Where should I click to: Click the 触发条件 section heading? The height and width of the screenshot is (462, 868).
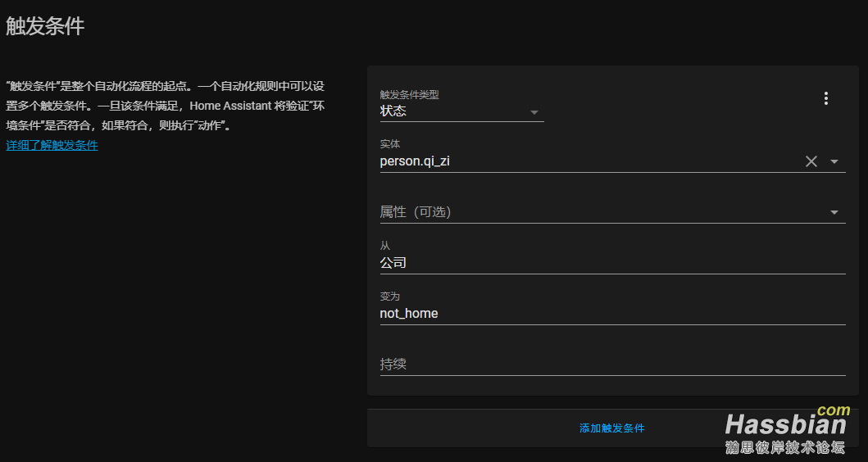coord(45,26)
